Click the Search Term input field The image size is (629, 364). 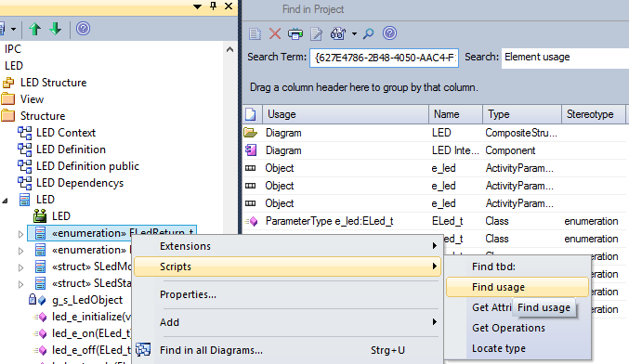384,58
